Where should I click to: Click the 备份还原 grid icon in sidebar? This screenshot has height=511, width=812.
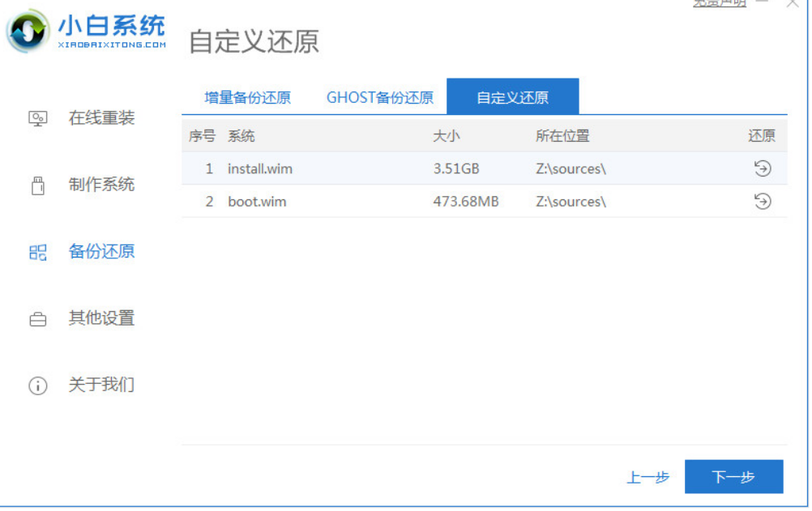click(38, 252)
